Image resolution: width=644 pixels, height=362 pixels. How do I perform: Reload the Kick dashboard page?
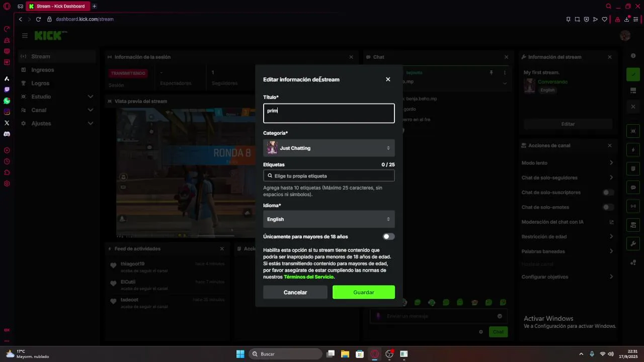point(38,19)
